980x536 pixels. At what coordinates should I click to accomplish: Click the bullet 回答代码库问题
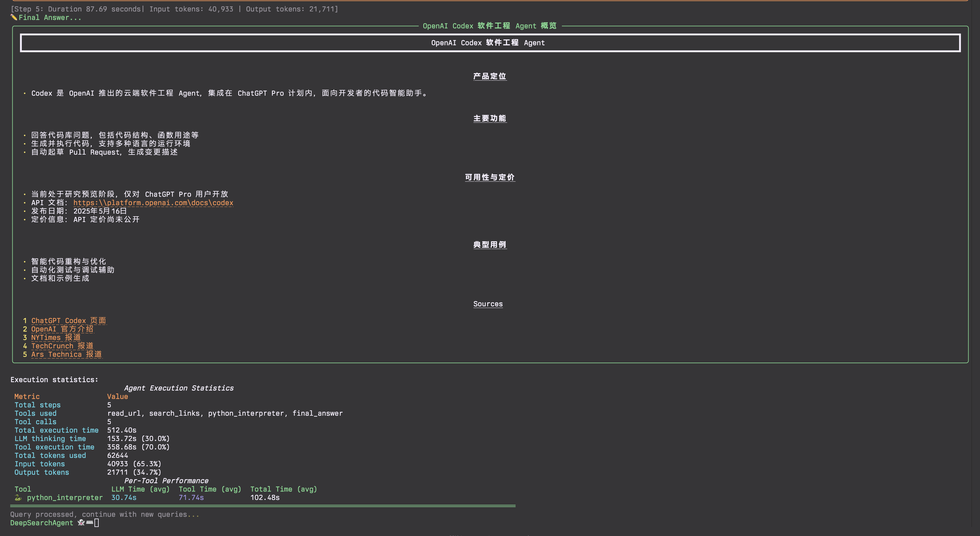coord(115,135)
